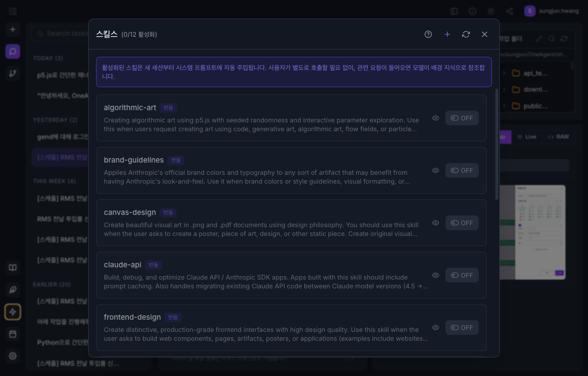Switch to the RAW tab
The image size is (588, 376).
coord(558,137)
